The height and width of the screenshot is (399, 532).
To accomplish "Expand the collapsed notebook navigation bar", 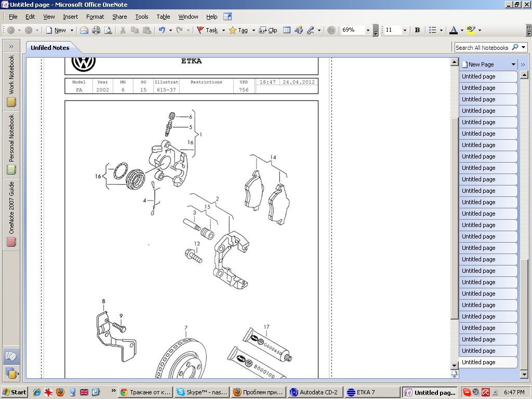I will (x=11, y=47).
